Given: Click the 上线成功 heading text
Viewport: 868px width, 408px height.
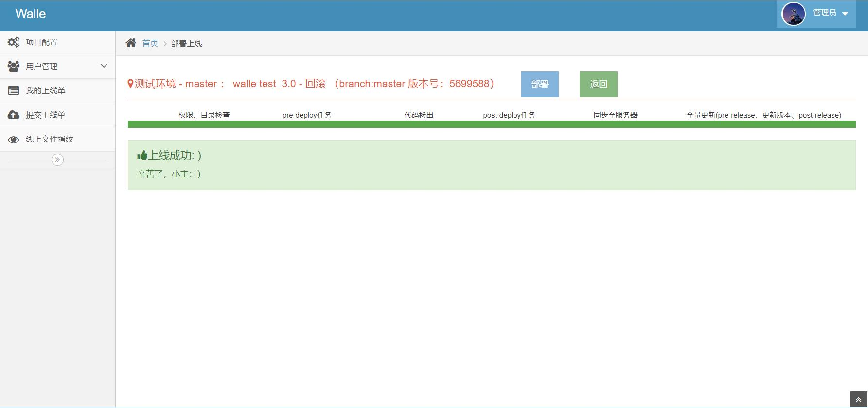Looking at the screenshot, I should point(175,155).
